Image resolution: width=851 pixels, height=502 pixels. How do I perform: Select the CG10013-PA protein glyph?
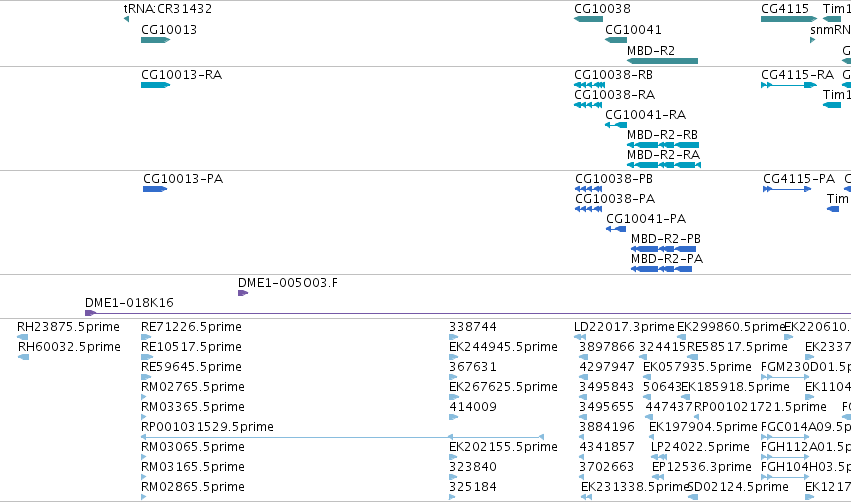click(155, 189)
